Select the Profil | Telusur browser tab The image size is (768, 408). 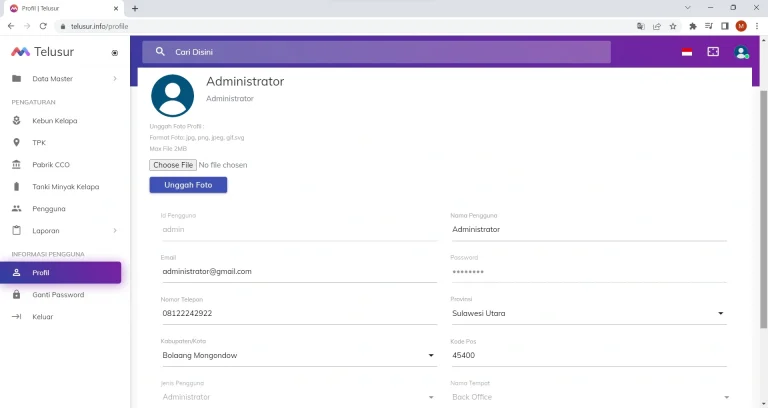(x=63, y=8)
